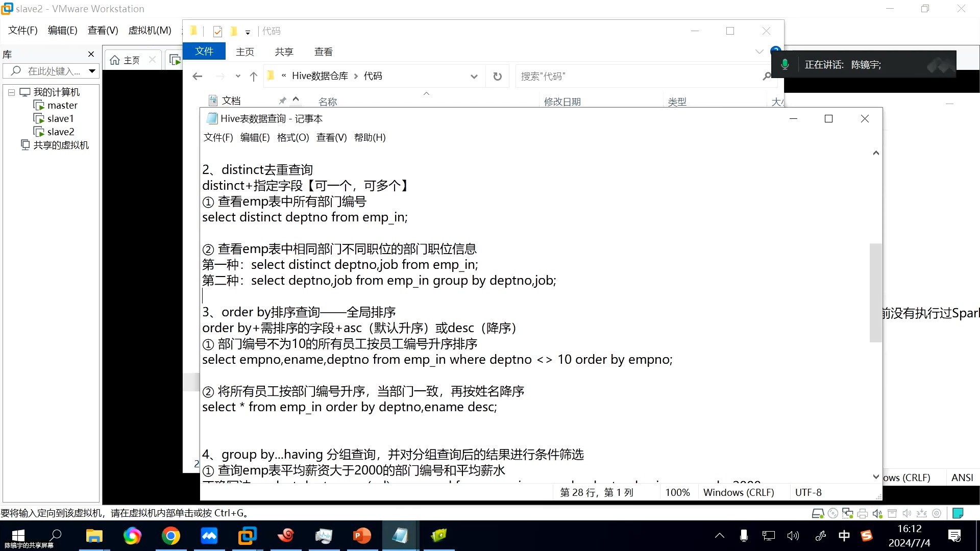Select master virtual machine in library
Image resolution: width=980 pixels, height=551 pixels.
[x=62, y=106]
